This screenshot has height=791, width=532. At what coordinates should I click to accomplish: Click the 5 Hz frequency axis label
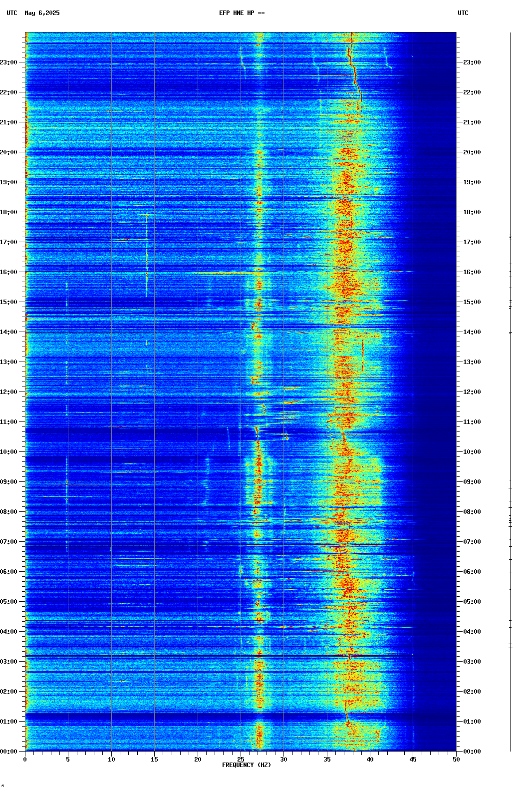68,760
